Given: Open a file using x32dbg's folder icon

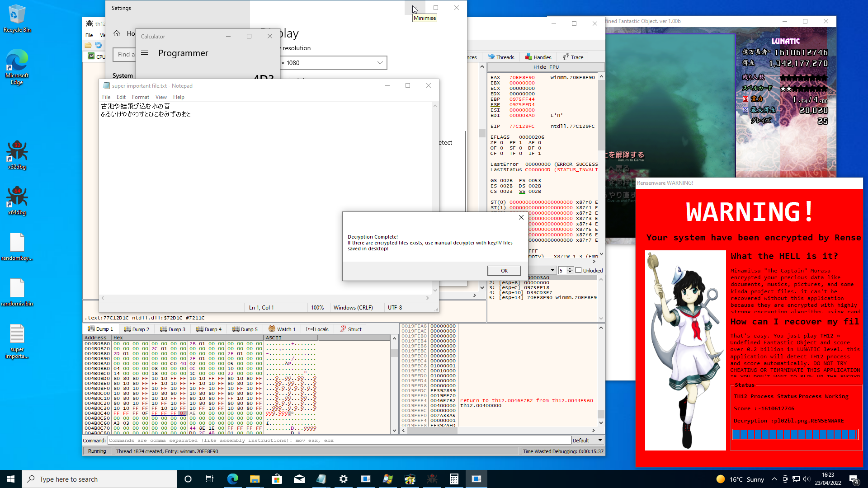Looking at the screenshot, I should pos(88,45).
